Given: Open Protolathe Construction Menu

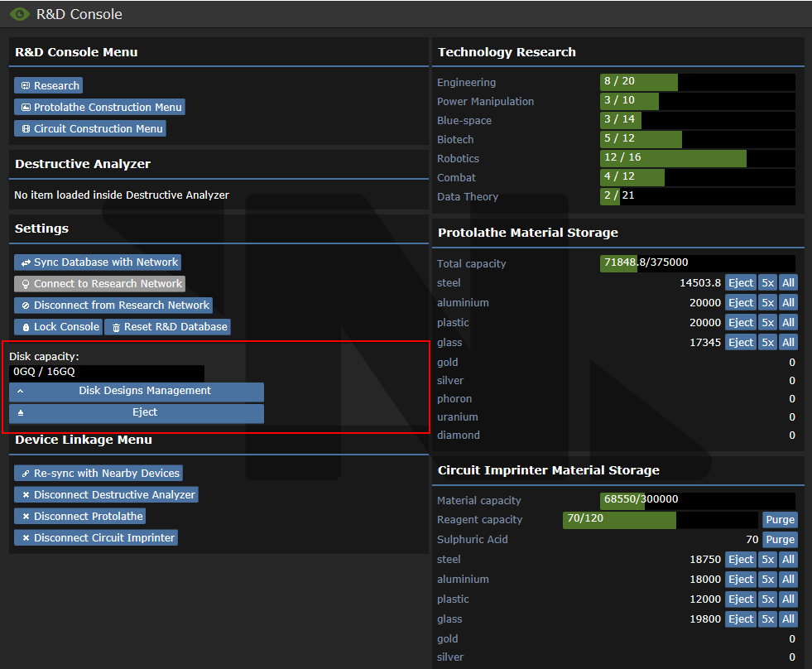Looking at the screenshot, I should point(99,108).
